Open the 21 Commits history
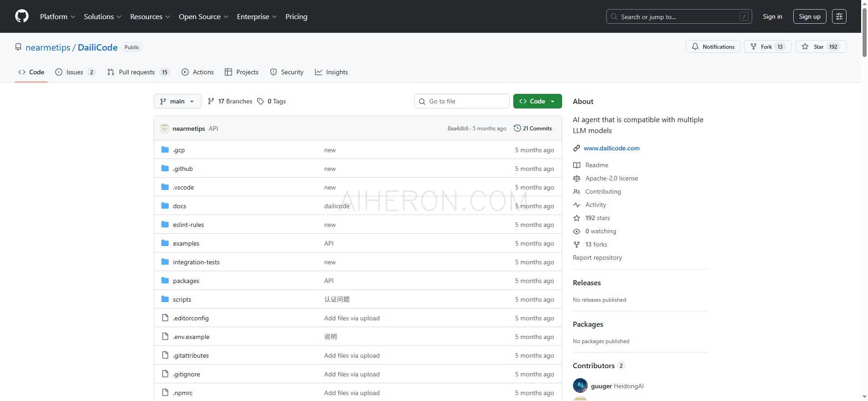The width and height of the screenshot is (868, 401). pyautogui.click(x=532, y=129)
